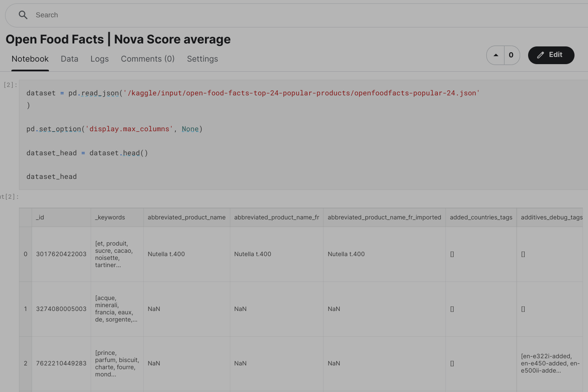Click keywords cell starting with prince, parfum
Screen dimensions: 588x392
117,363
